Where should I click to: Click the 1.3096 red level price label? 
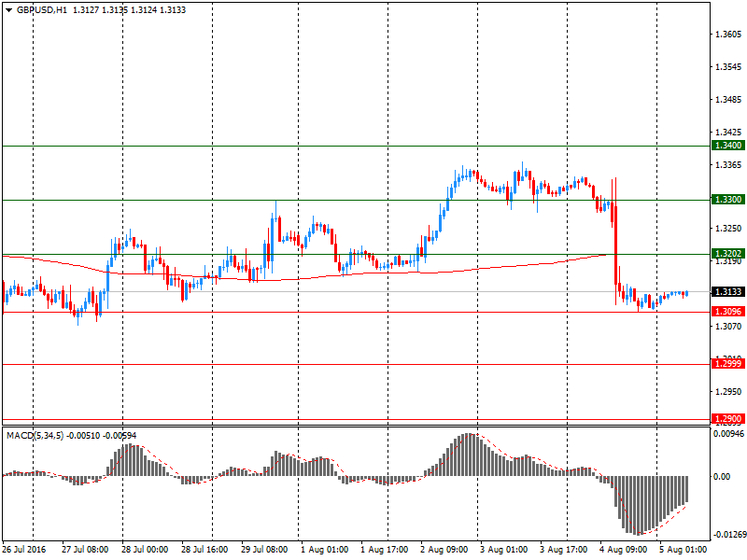coord(727,312)
